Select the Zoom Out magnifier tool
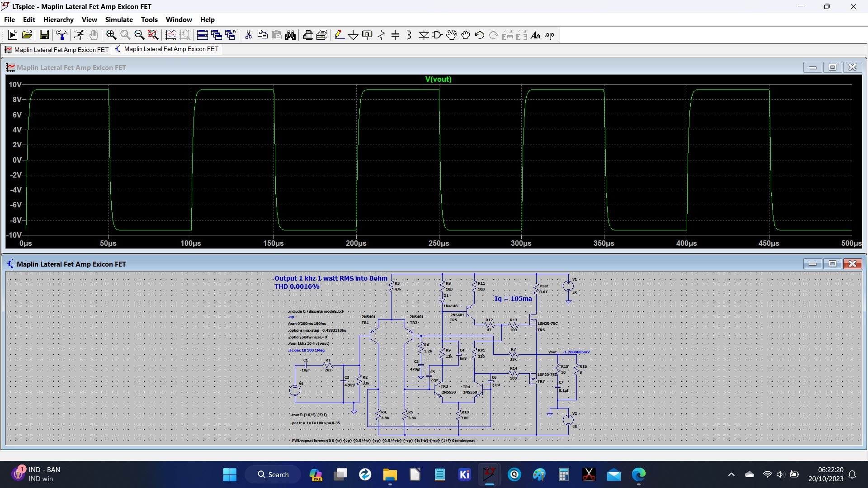Viewport: 868px width, 488px height. tap(139, 35)
